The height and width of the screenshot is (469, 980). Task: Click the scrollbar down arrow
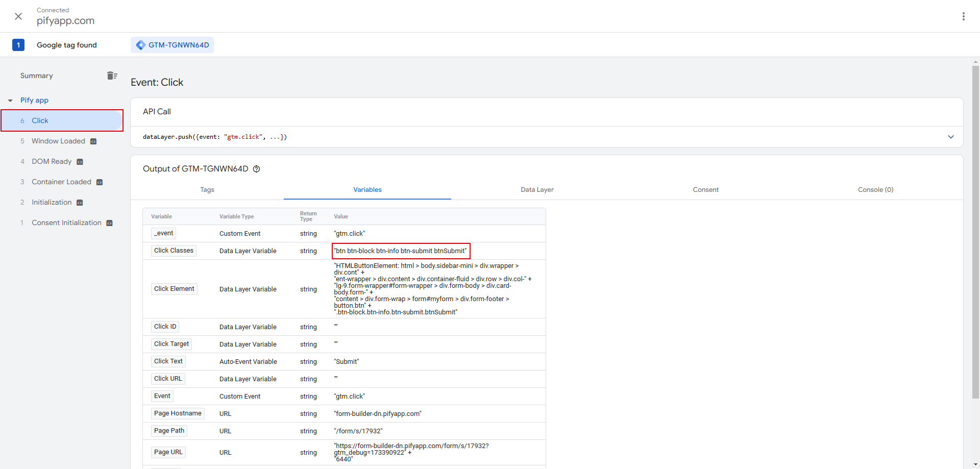tap(975, 465)
